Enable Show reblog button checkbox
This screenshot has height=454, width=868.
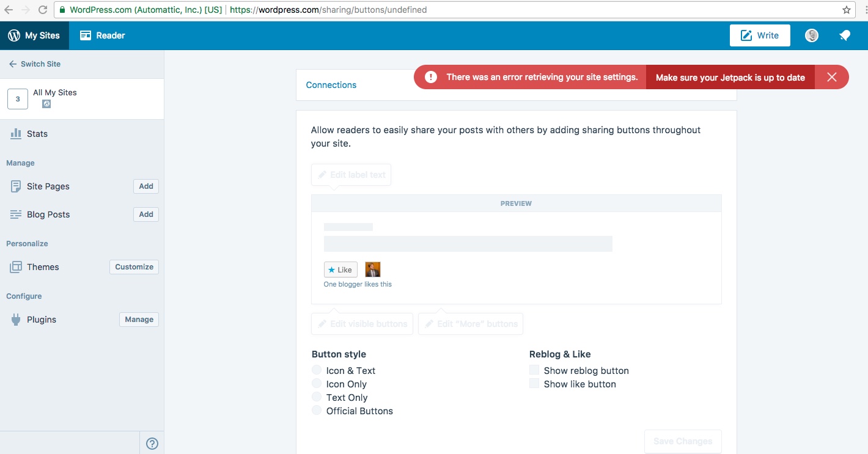[534, 370]
